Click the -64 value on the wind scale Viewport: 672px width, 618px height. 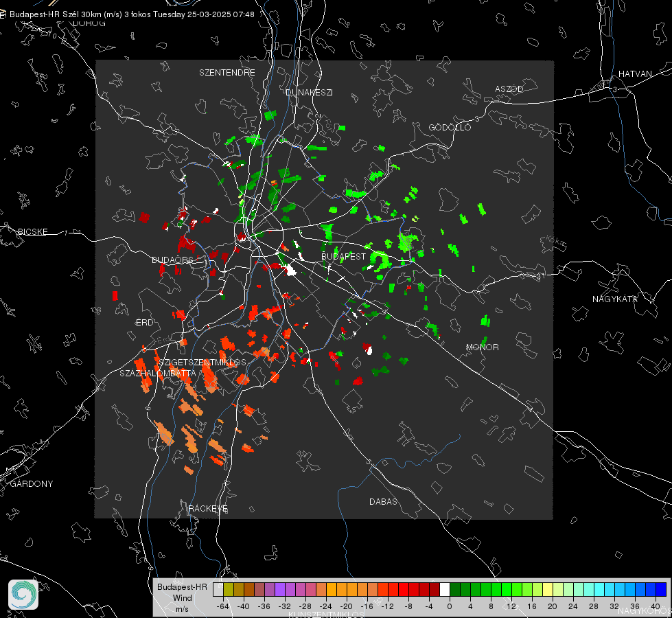click(x=223, y=606)
